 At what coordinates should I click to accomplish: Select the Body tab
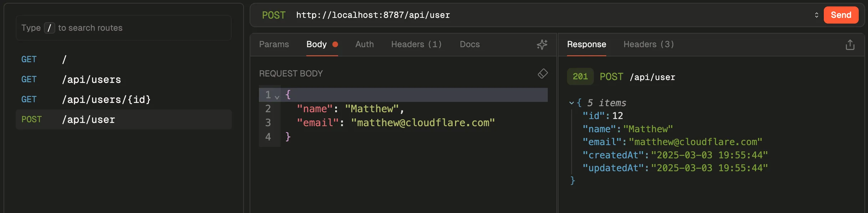point(317,44)
